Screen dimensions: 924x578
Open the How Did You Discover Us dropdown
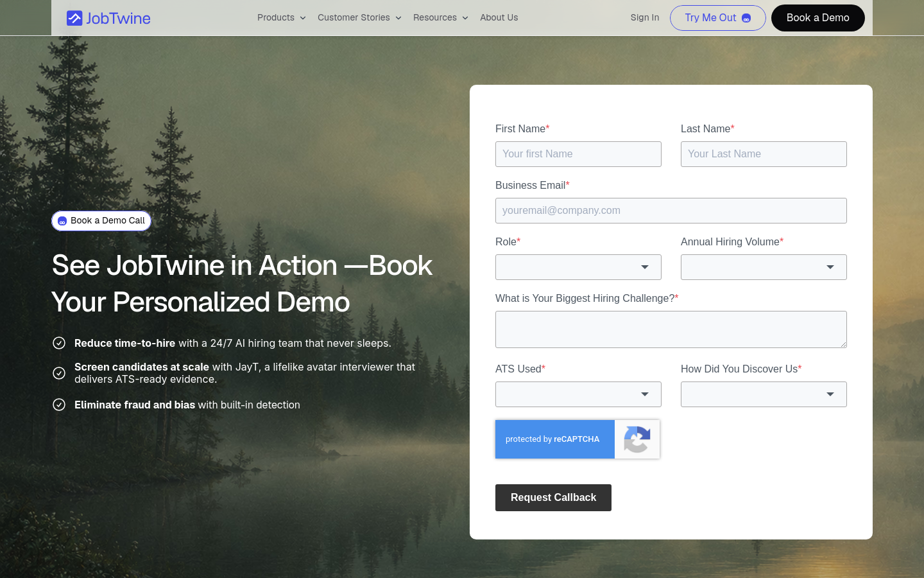coord(764,394)
